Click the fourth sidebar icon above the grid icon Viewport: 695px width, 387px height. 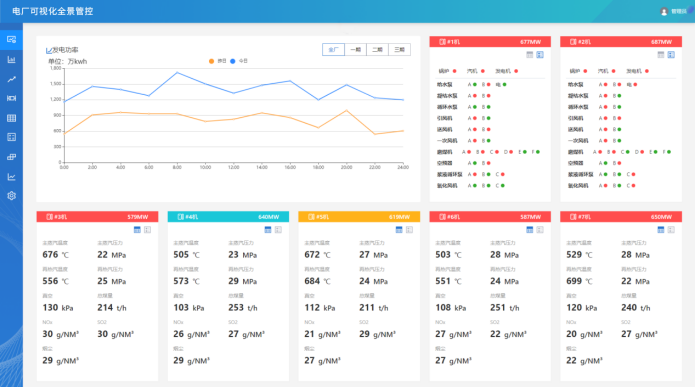(x=12, y=98)
